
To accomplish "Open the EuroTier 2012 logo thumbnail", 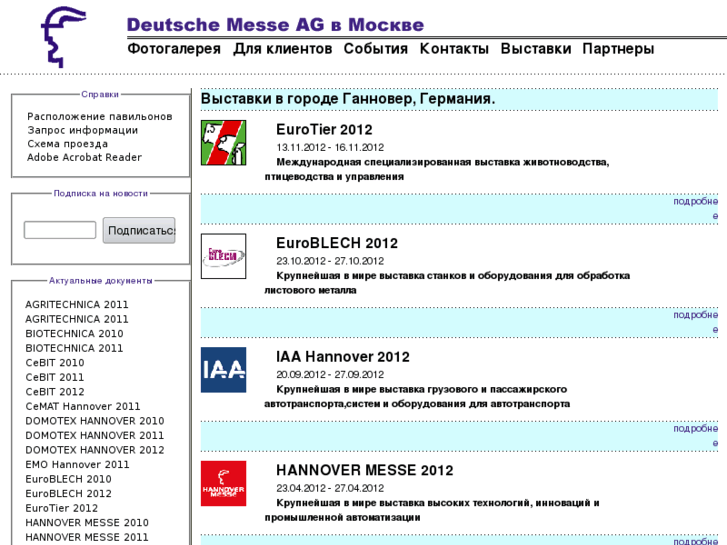I will (223, 143).
